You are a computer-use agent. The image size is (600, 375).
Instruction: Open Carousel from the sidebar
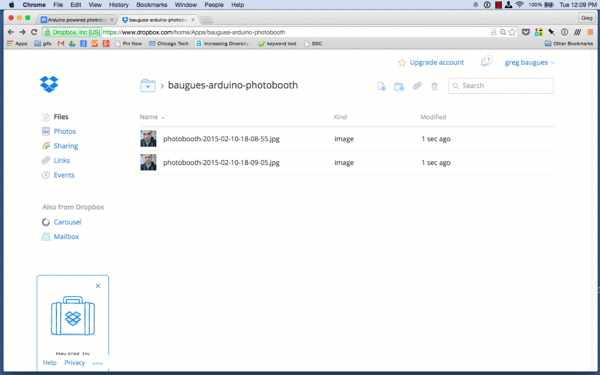pyautogui.click(x=67, y=222)
